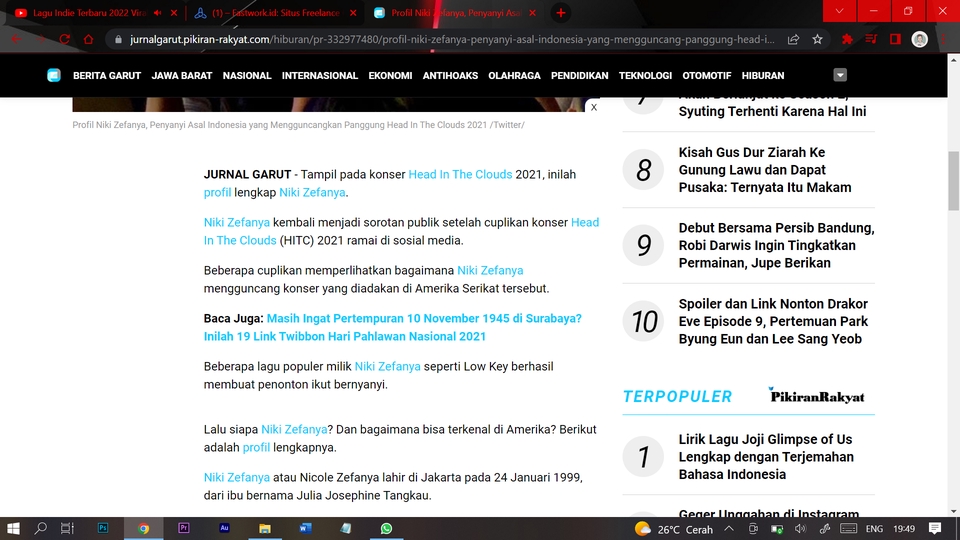Image resolution: width=960 pixels, height=540 pixels.
Task: Open Kisah Gus Dur Ziarah Ke Gunung Lawu article
Action: pos(765,170)
